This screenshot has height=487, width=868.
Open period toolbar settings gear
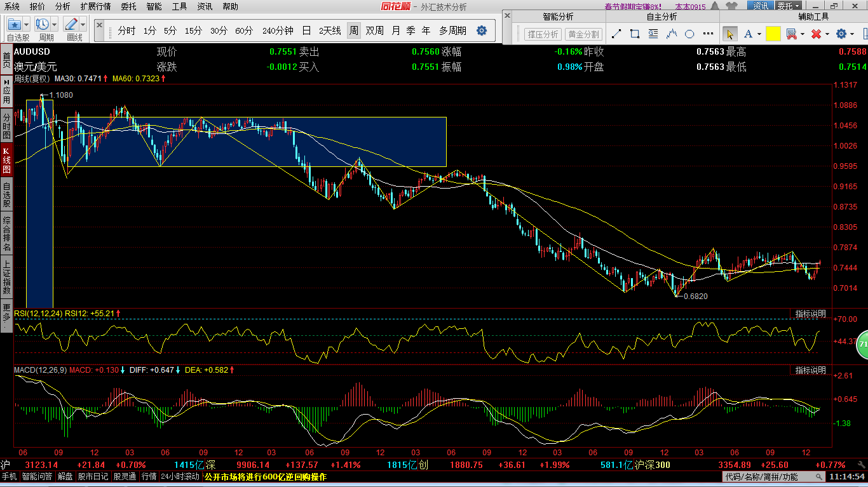[x=482, y=30]
